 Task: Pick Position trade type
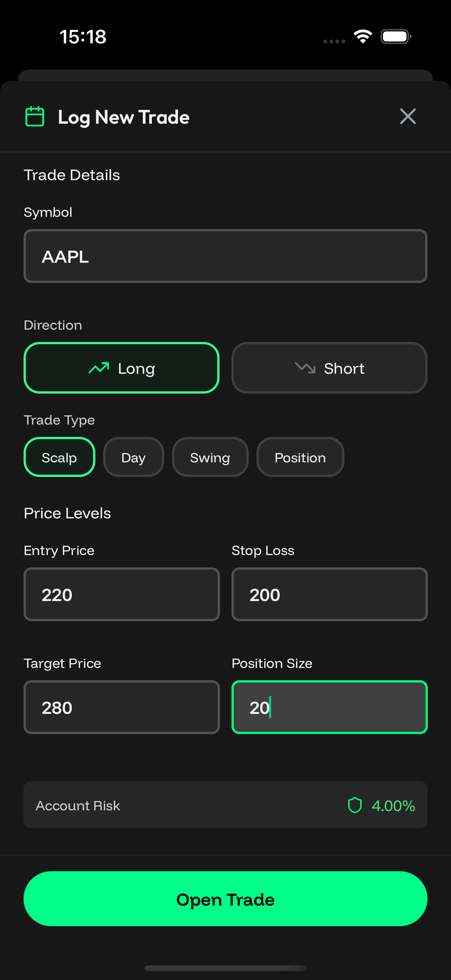click(300, 457)
